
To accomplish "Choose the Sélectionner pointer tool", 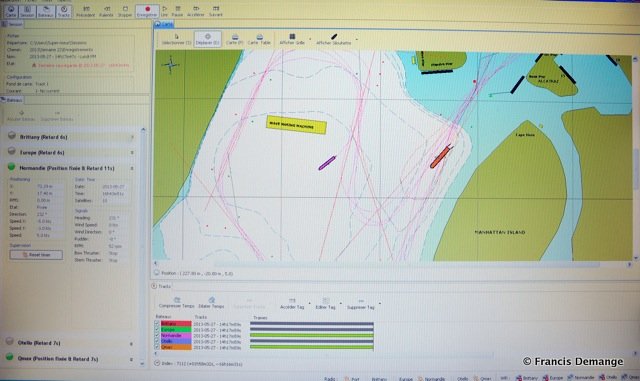I will tap(176, 39).
